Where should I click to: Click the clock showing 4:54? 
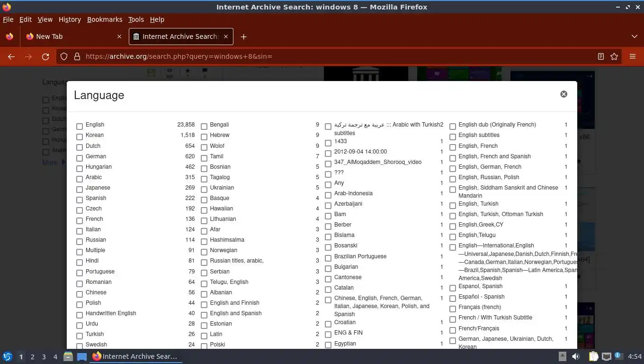[635, 356]
